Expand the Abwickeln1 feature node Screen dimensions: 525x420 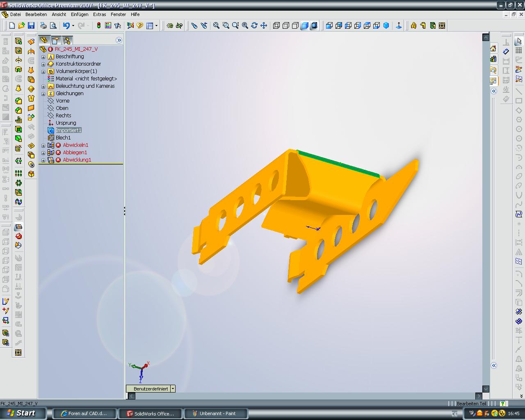click(x=43, y=145)
